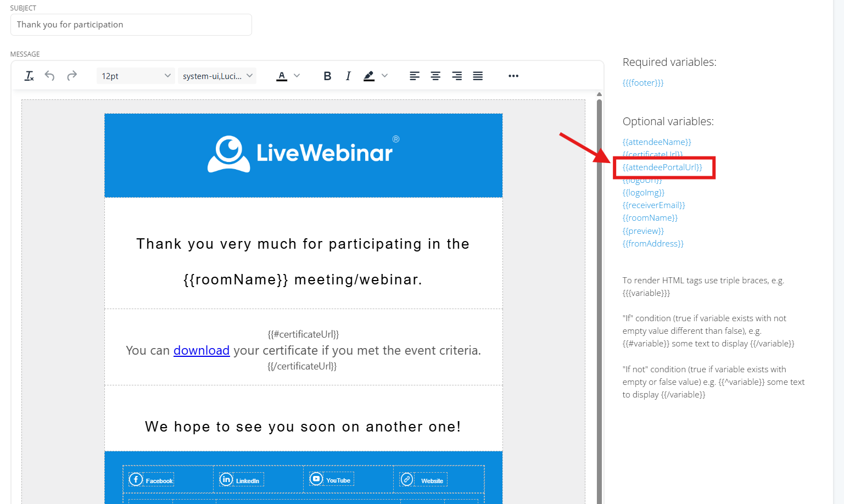Click the scrollbar up arrow
The height and width of the screenshot is (504, 844).
pos(599,94)
